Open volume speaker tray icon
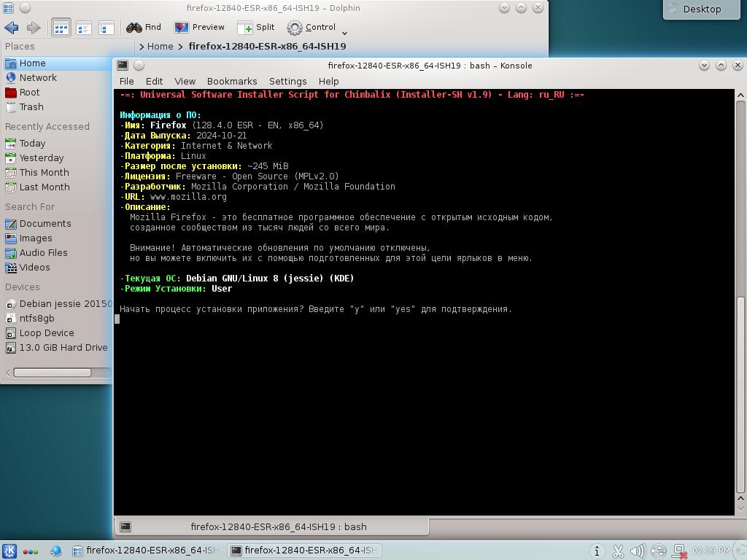 pyautogui.click(x=638, y=551)
